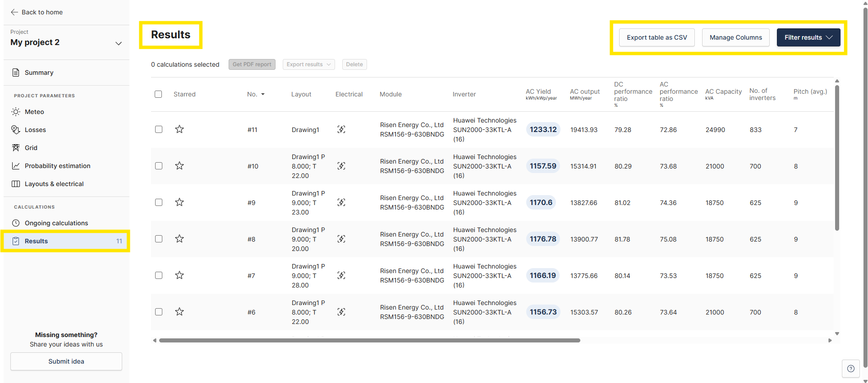Click the Pitch (avg.) column header
The height and width of the screenshot is (383, 868).
click(810, 94)
